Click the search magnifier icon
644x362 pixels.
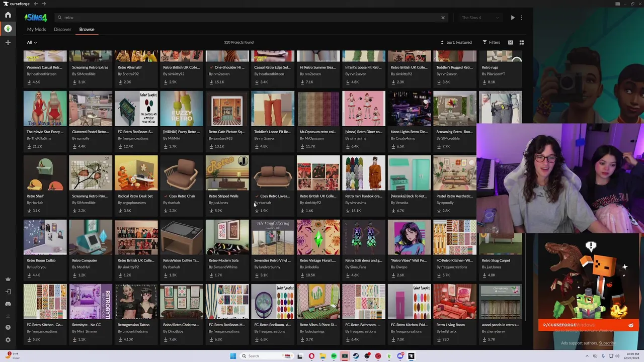click(59, 18)
